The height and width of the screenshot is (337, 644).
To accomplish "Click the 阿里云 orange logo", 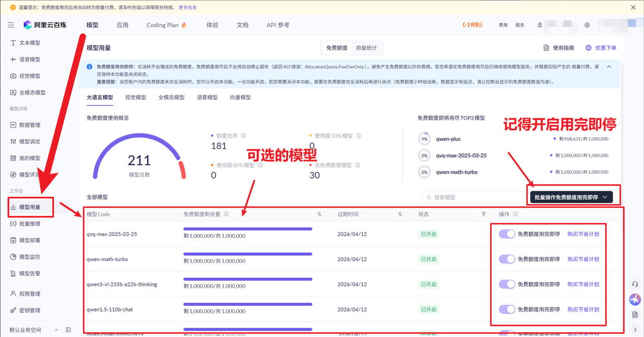I will (x=472, y=25).
